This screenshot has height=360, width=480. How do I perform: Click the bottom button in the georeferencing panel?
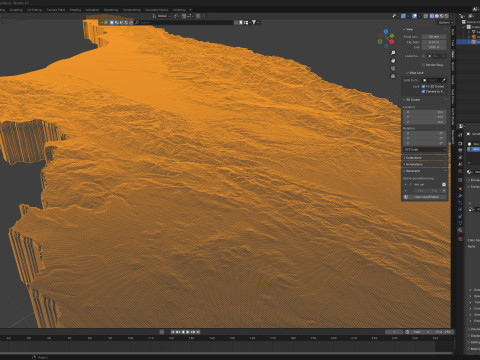pos(424,197)
